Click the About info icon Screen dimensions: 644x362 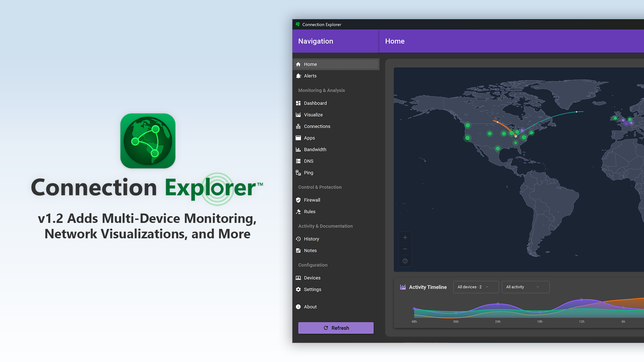click(x=298, y=307)
